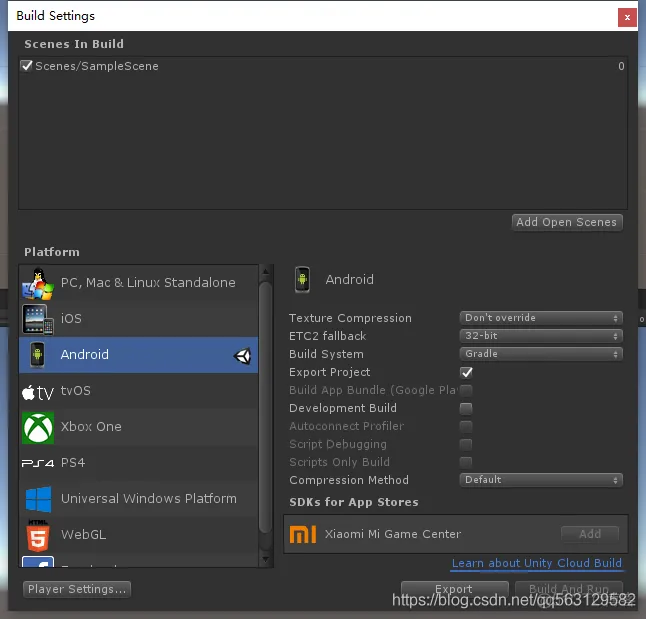
Task: Click the PC, Mac & Linux Standalone platform icon
Action: 37,284
